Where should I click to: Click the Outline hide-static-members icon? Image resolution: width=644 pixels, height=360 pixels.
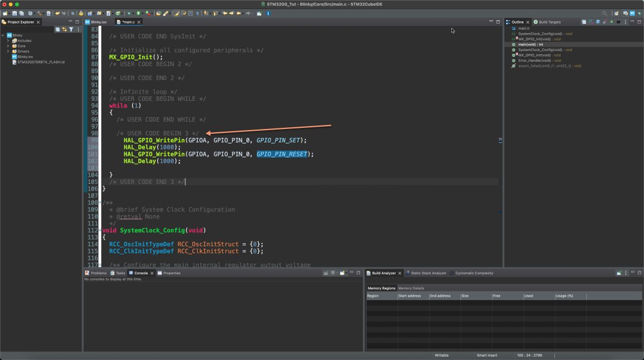coord(604,22)
